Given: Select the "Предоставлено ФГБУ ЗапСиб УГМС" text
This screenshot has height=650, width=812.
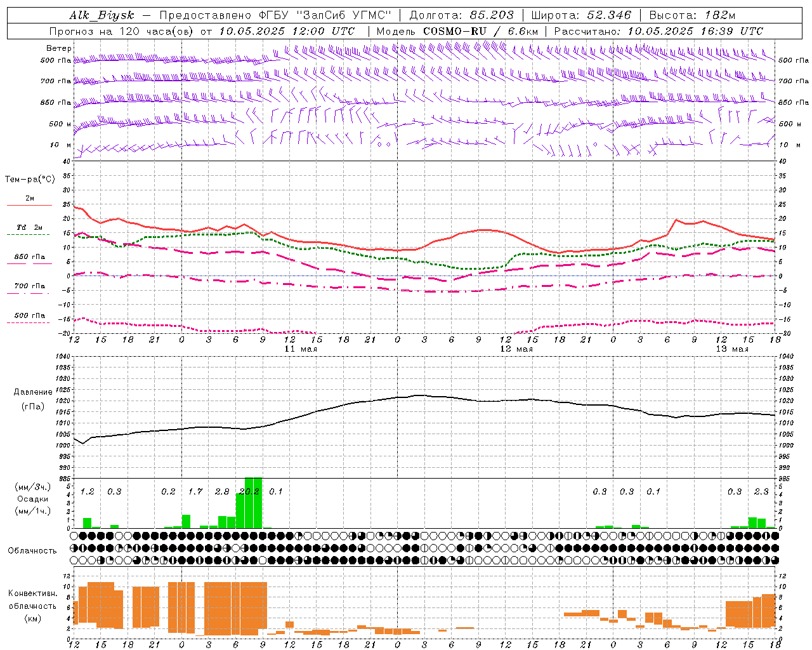Looking at the screenshot, I should [275, 15].
